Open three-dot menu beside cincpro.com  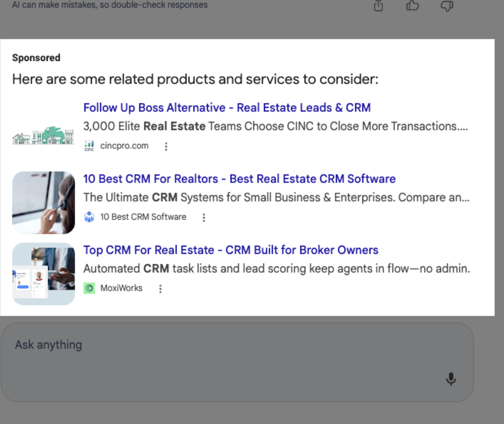[x=166, y=146]
